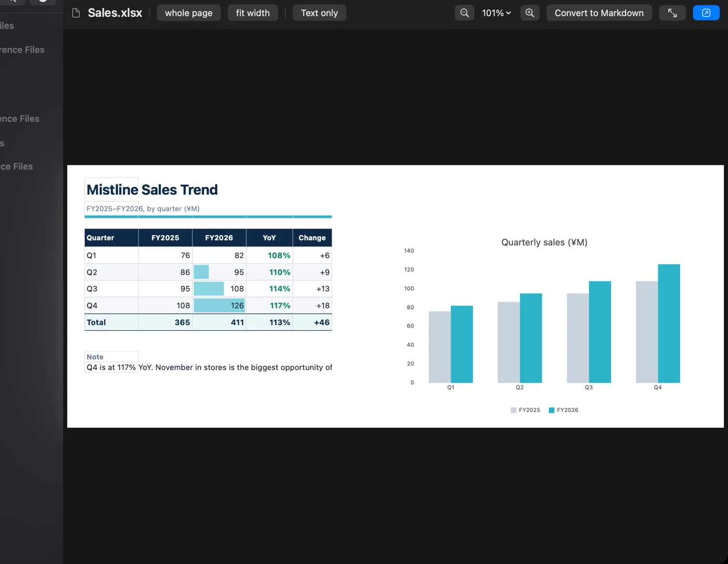
Task: Click the FY2025 column header
Action: point(165,238)
